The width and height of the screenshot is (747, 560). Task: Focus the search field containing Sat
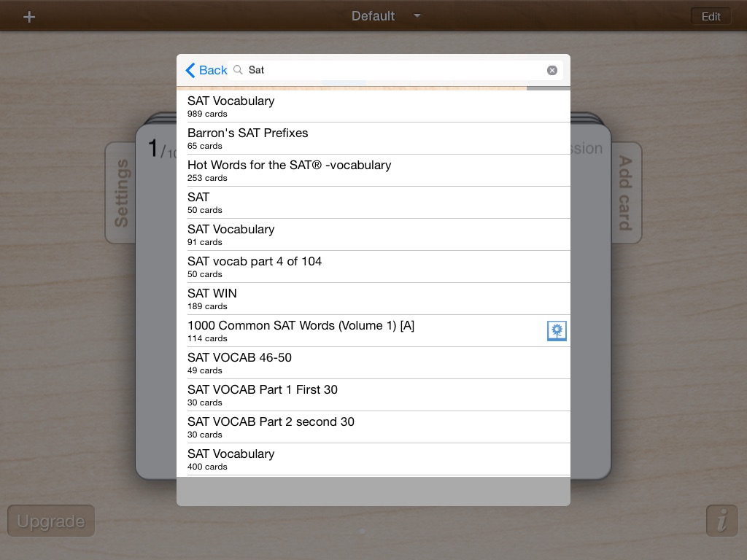pyautogui.click(x=395, y=70)
